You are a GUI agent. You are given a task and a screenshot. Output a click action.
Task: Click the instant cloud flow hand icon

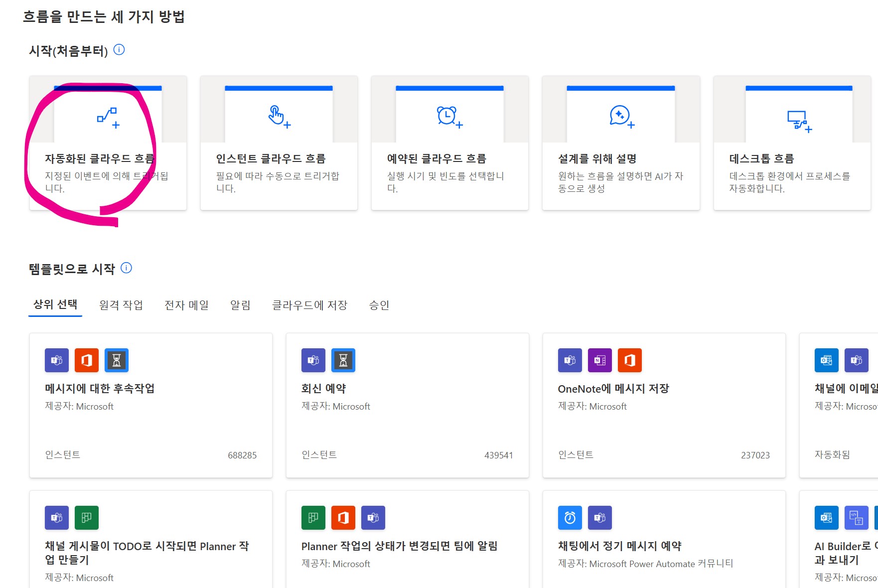click(x=279, y=117)
